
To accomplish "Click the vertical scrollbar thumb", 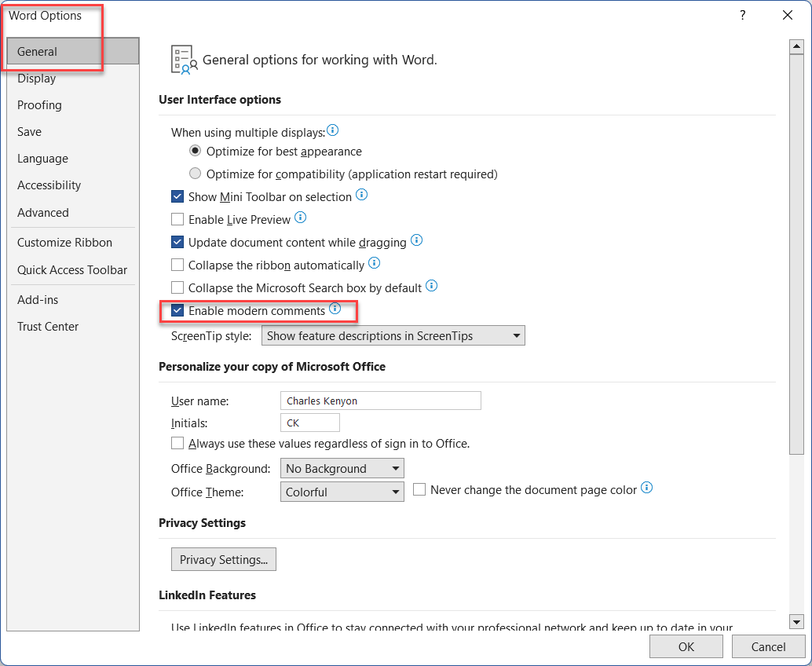I will [796, 254].
